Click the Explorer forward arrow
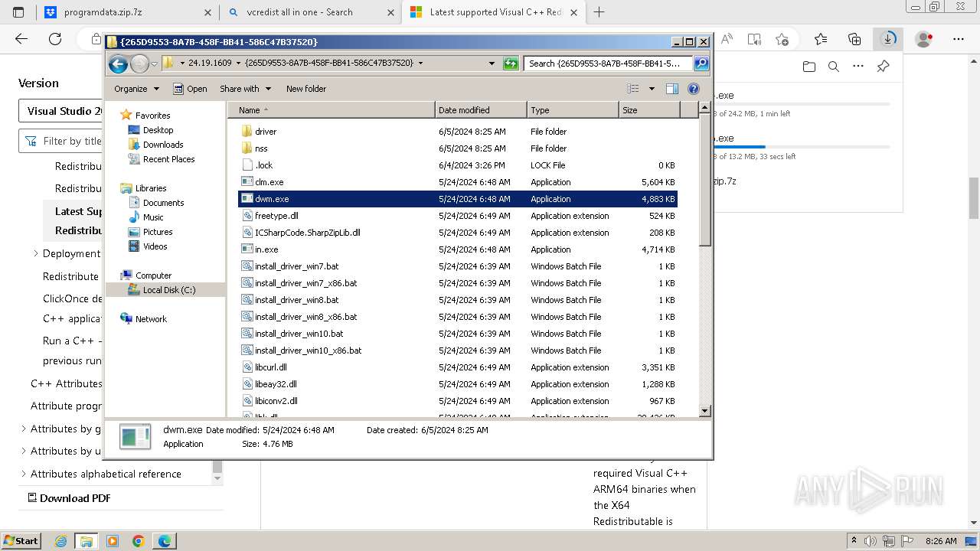The height and width of the screenshot is (551, 980). coord(139,64)
